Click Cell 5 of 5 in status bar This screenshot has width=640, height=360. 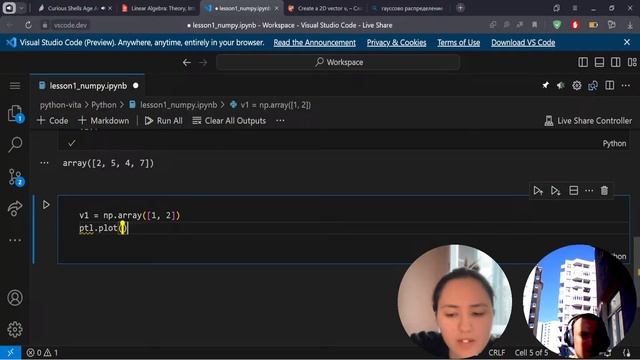click(531, 352)
